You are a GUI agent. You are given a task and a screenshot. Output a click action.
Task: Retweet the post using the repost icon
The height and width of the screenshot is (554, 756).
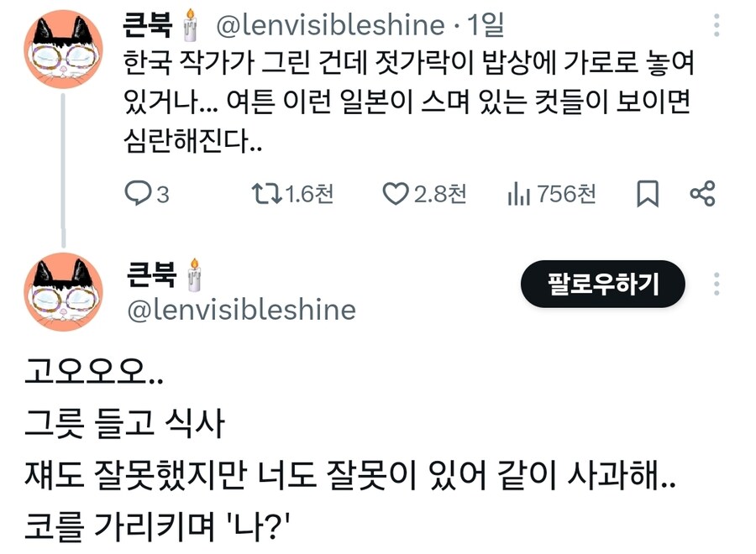click(x=266, y=194)
